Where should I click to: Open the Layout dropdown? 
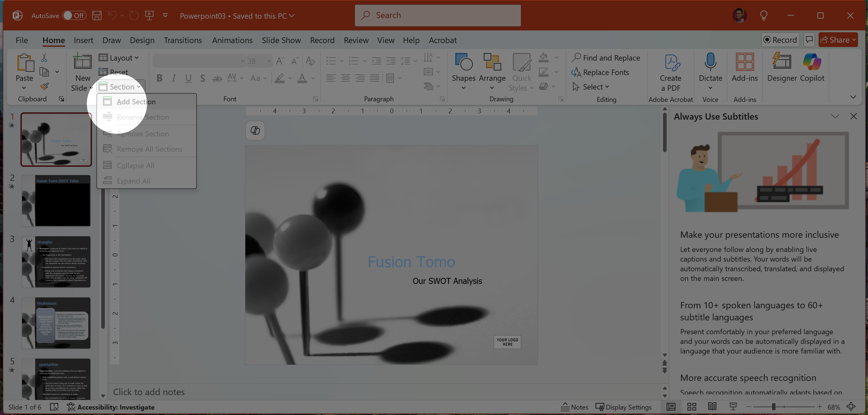pyautogui.click(x=119, y=58)
